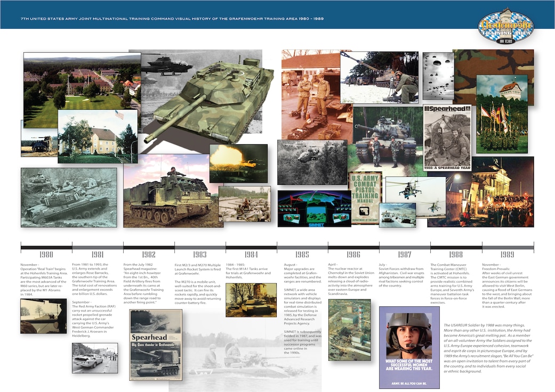Click the woodland camouflage pattern image
This screenshot has width=555, height=392.
(x=494, y=63)
